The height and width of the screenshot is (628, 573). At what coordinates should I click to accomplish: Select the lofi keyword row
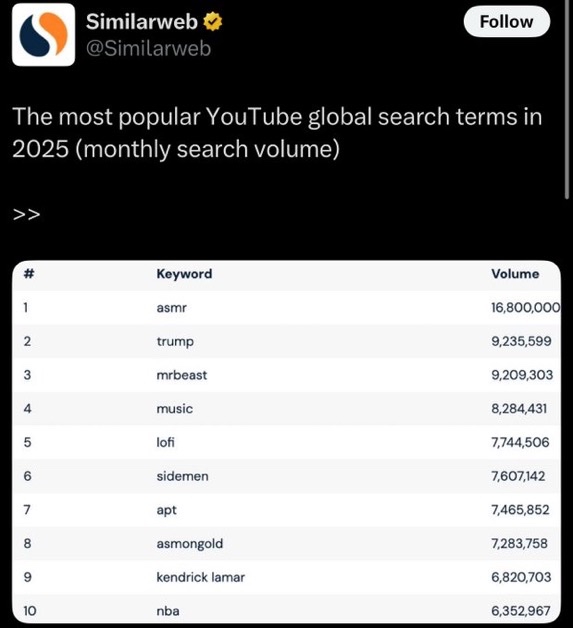click(286, 442)
